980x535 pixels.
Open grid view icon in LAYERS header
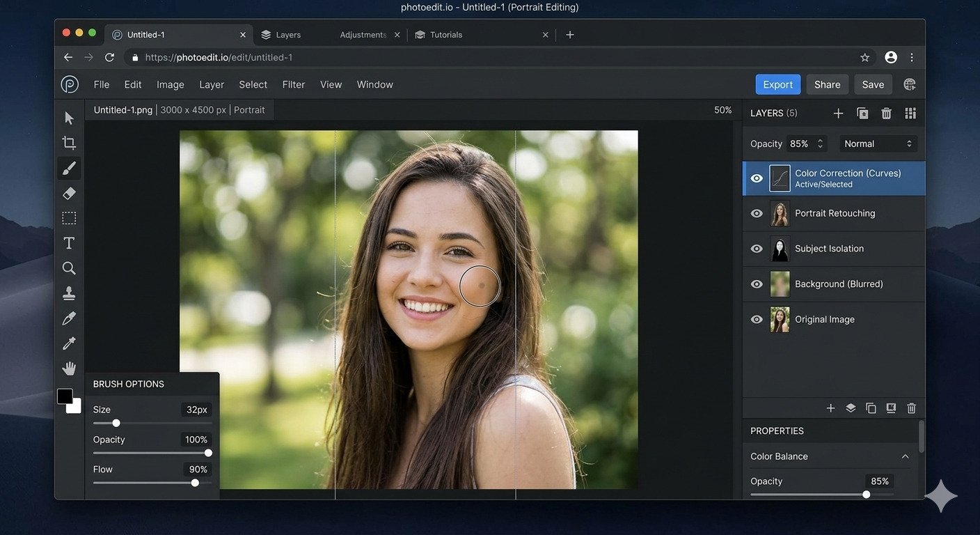click(910, 114)
